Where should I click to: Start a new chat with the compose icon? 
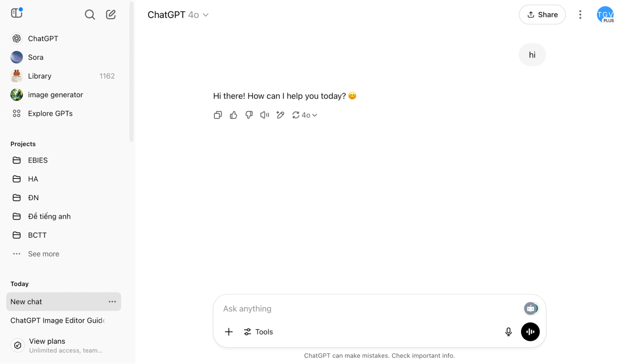click(111, 14)
